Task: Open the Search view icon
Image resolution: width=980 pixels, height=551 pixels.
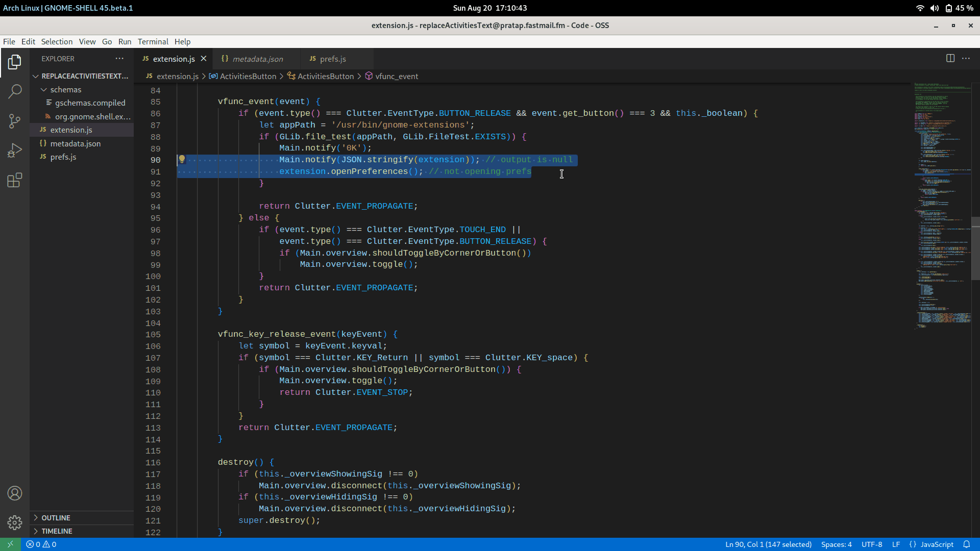Action: [x=15, y=92]
